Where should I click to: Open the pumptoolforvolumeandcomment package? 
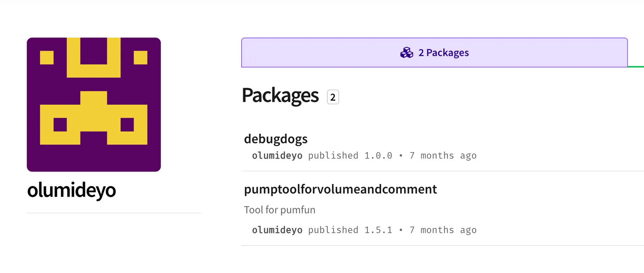click(x=340, y=189)
